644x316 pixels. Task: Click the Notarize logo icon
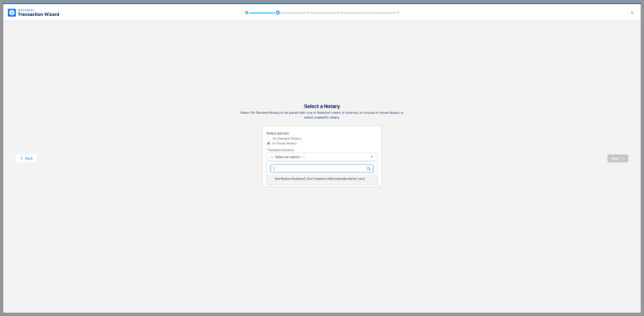(x=11, y=13)
